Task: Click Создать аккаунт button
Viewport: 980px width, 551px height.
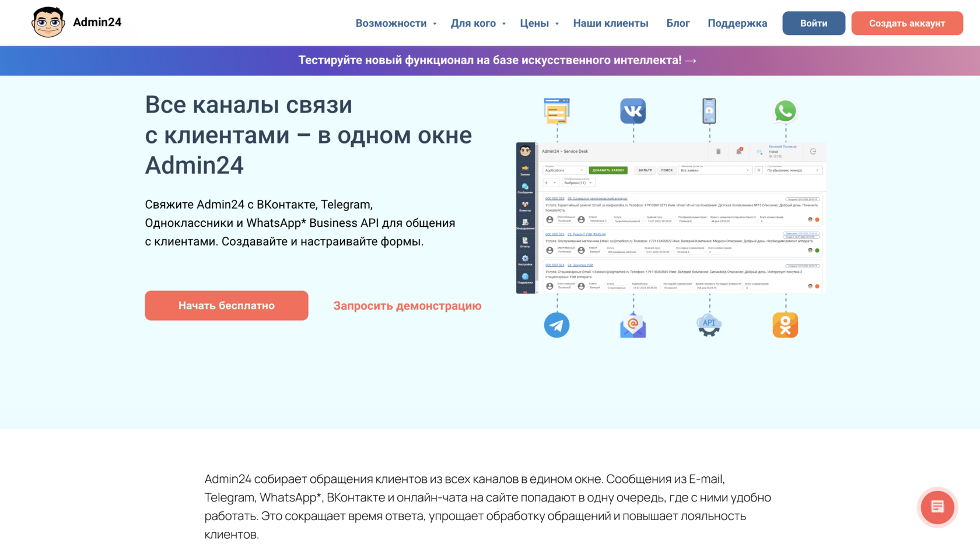Action: click(907, 23)
